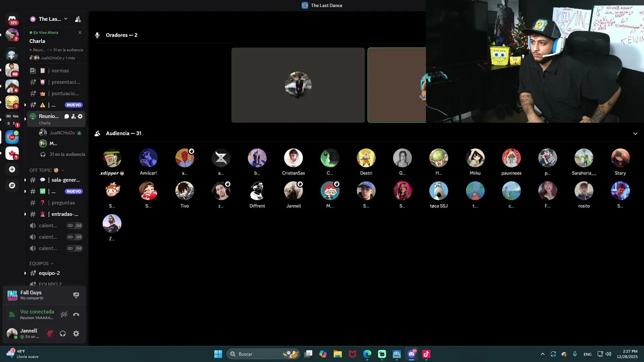
Task: Click audience member rosito avatar
Action: click(584, 191)
